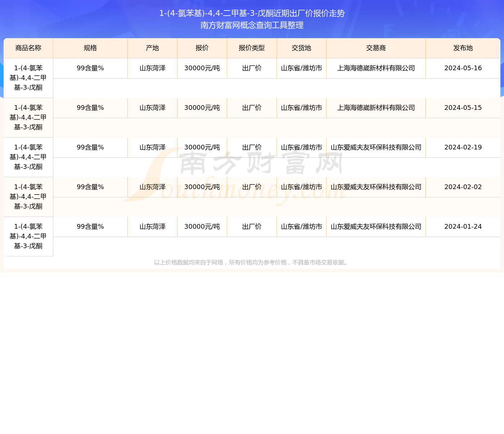Select date 2024-05-16 cell
504x434 pixels.
463,68
